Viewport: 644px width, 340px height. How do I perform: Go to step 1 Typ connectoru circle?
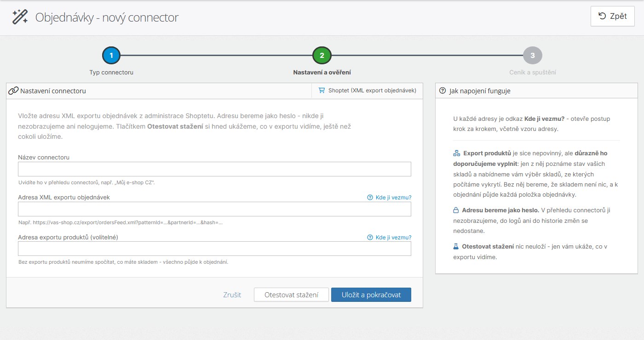pos(111,56)
